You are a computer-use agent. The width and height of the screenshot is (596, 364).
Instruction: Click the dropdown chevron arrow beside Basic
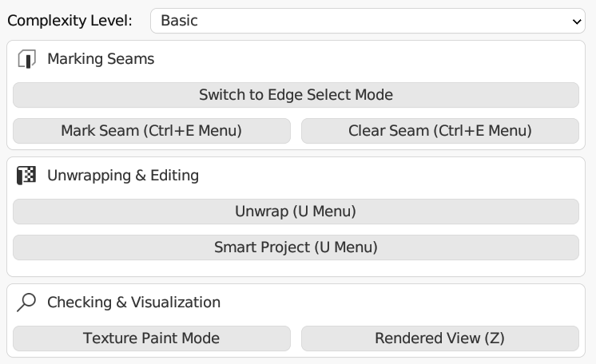pyautogui.click(x=578, y=21)
